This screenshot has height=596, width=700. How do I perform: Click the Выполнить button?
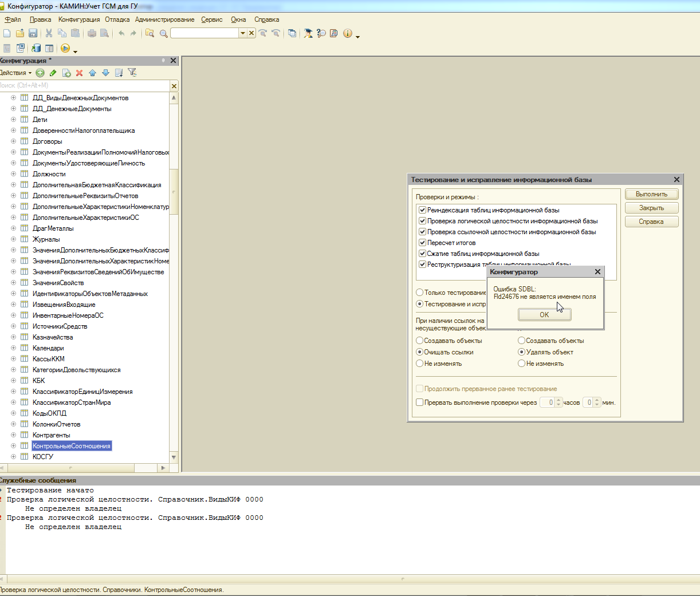pos(651,194)
